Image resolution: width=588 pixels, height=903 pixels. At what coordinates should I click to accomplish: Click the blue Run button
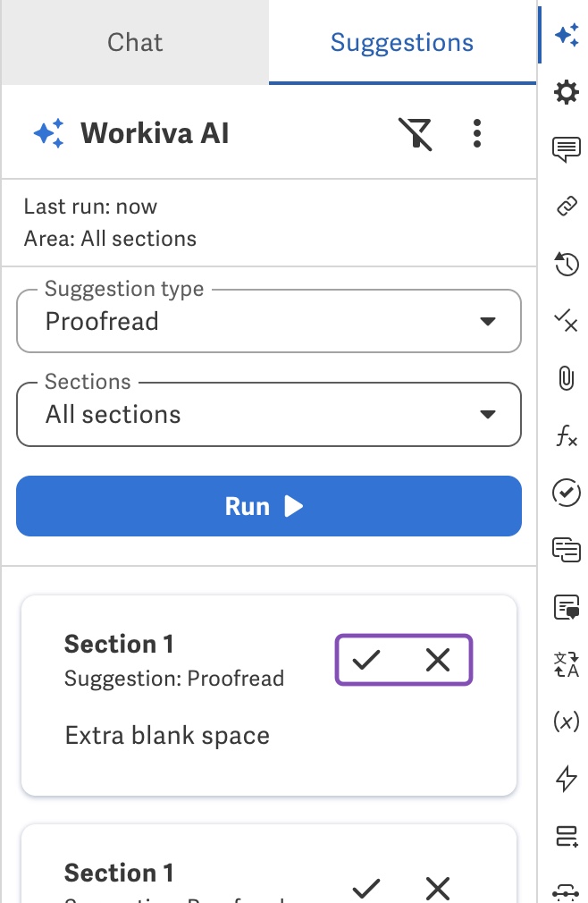click(x=269, y=506)
